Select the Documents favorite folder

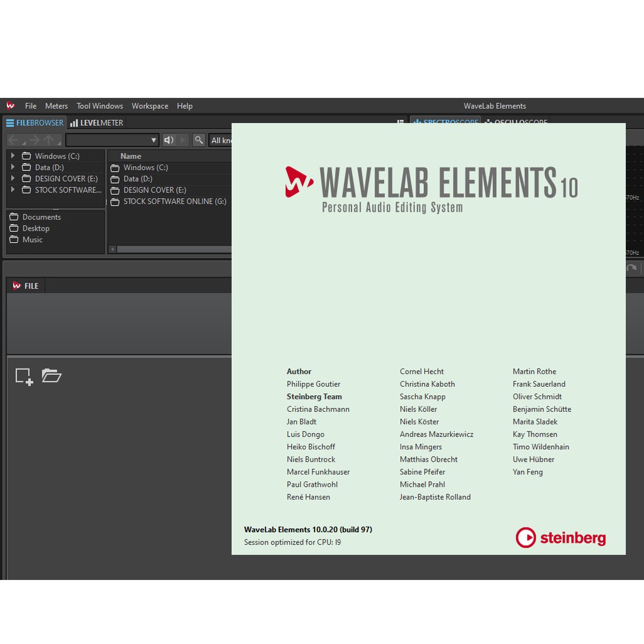tap(42, 217)
